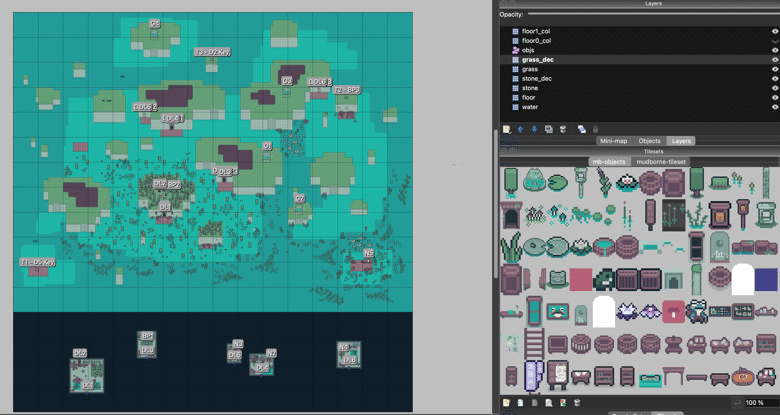Click the 'T2 - BP3' map label
The image size is (780, 415).
pyautogui.click(x=346, y=90)
